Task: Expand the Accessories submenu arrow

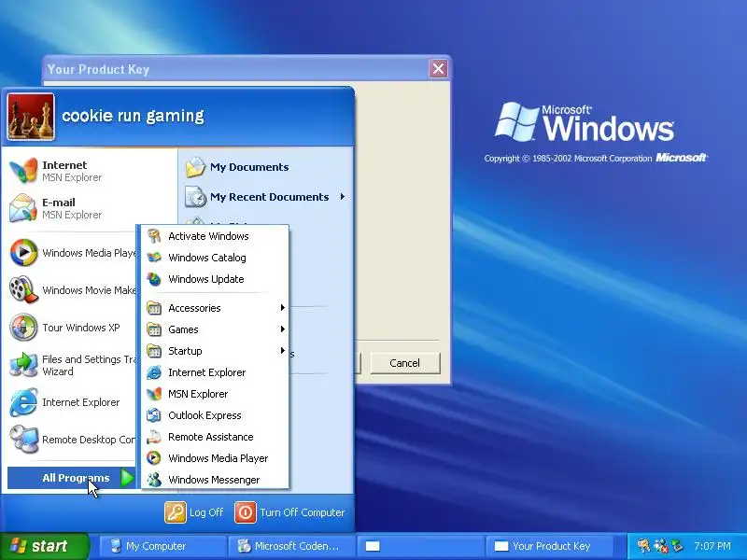Action: 283,308
